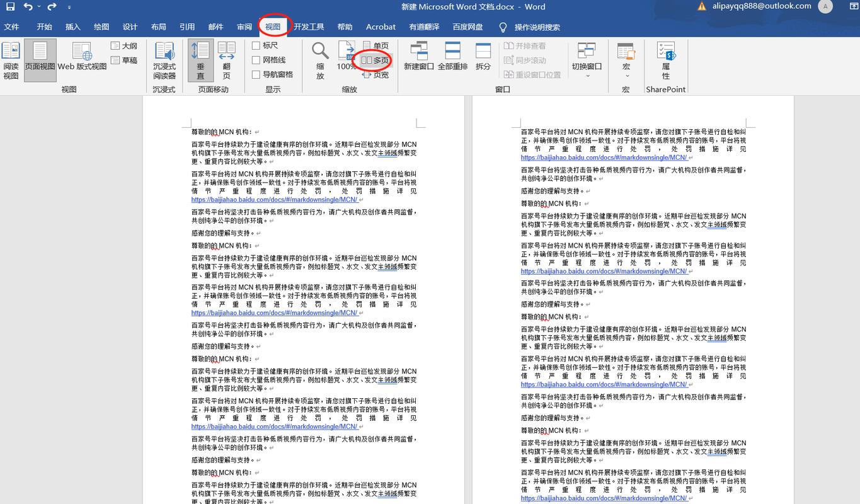The width and height of the screenshot is (860, 504).
Task: Switch to the 引用 References tab
Action: pyautogui.click(x=187, y=27)
